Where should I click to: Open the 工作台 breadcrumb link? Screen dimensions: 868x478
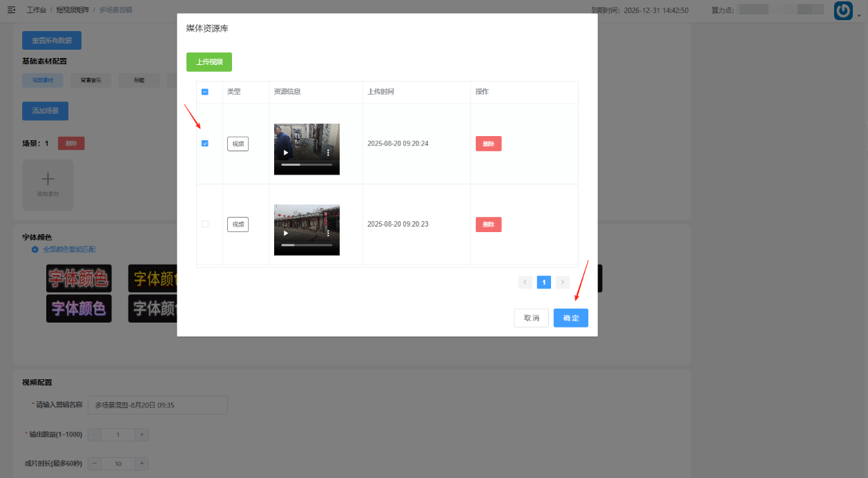[x=37, y=10]
